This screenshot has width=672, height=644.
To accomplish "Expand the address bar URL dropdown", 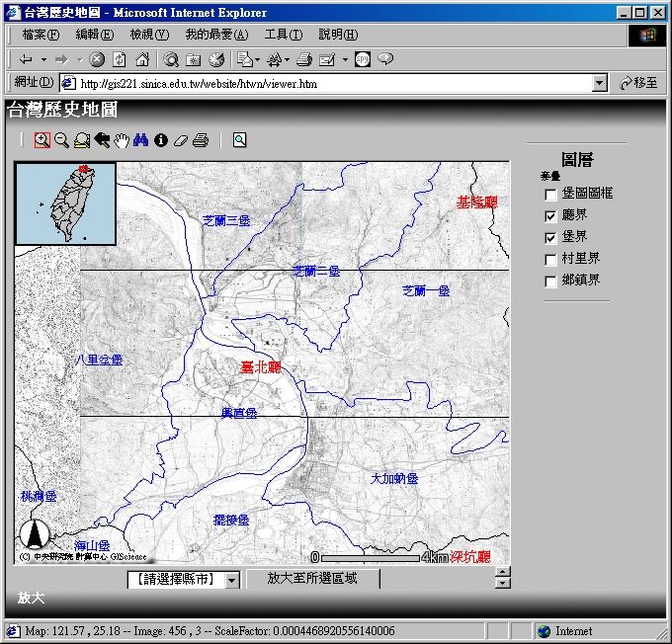I will 599,84.
